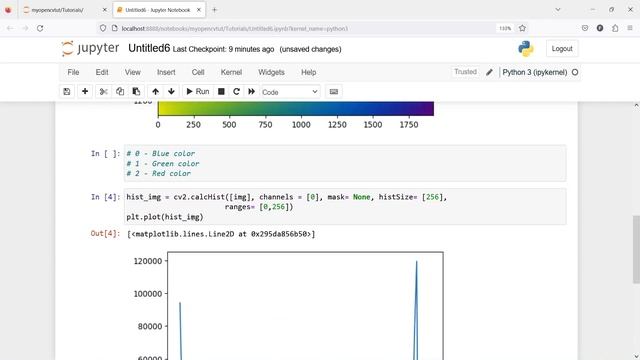640x360 pixels.
Task: Insert a cell below with the plus icon
Action: (x=85, y=91)
